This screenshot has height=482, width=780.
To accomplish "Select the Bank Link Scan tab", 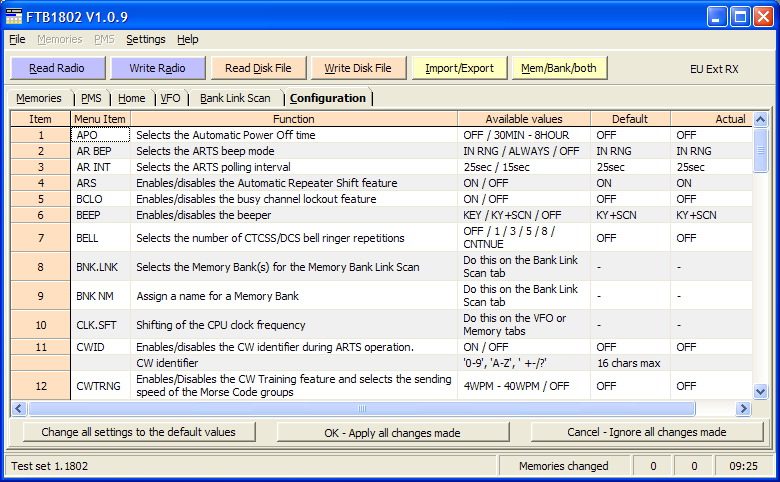I will coord(235,98).
